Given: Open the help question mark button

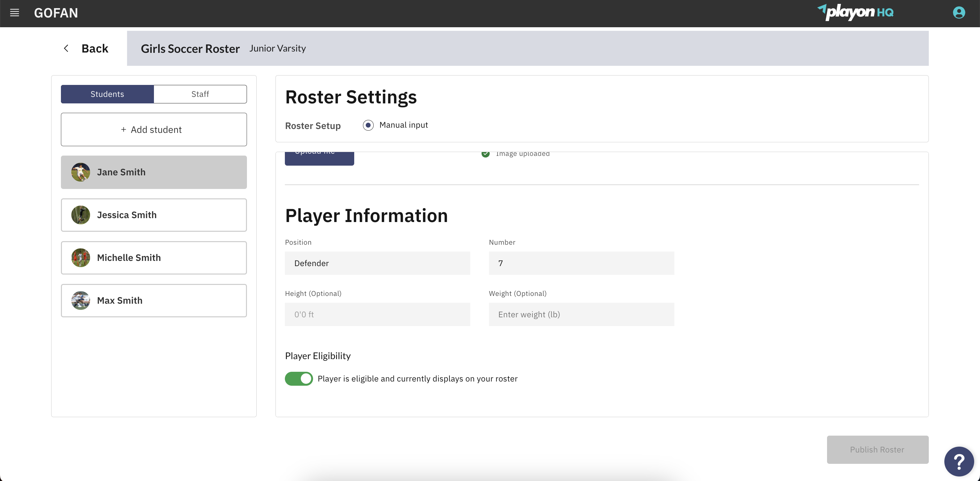Looking at the screenshot, I should [x=960, y=461].
